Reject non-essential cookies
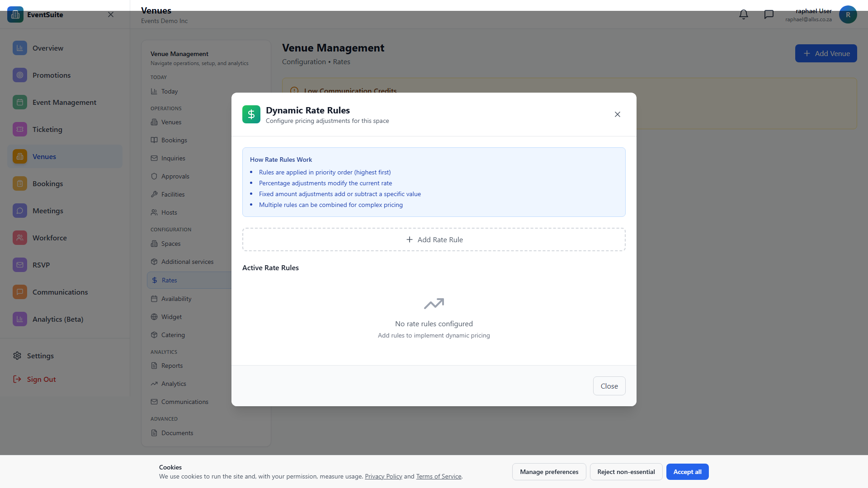The image size is (868, 488). pos(626,472)
